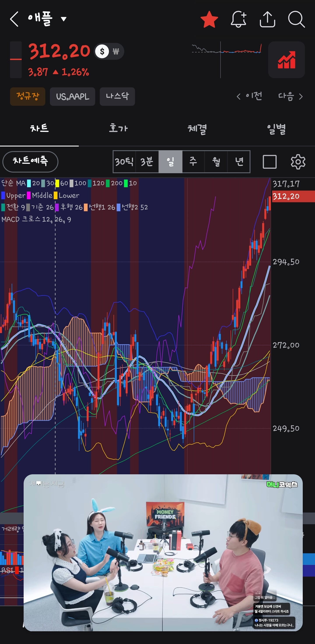The width and height of the screenshot is (315, 644).
Task: Open chart settings gear icon
Action: click(x=298, y=162)
